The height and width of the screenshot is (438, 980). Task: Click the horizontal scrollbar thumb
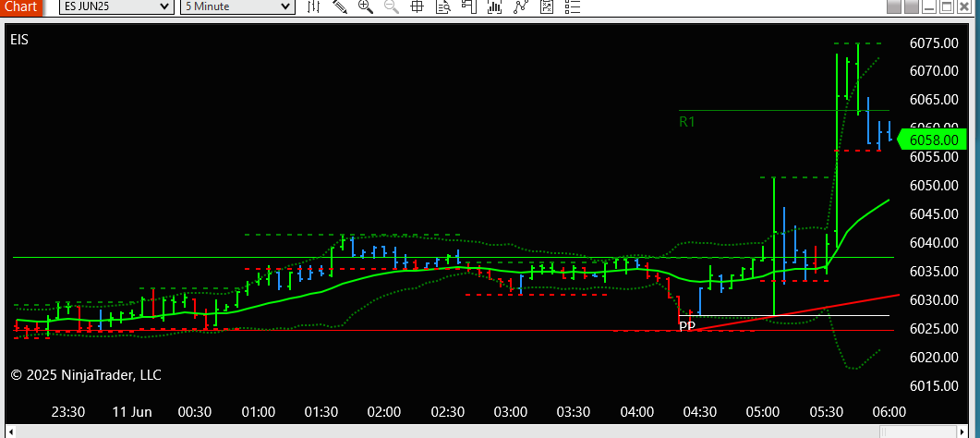(x=919, y=432)
